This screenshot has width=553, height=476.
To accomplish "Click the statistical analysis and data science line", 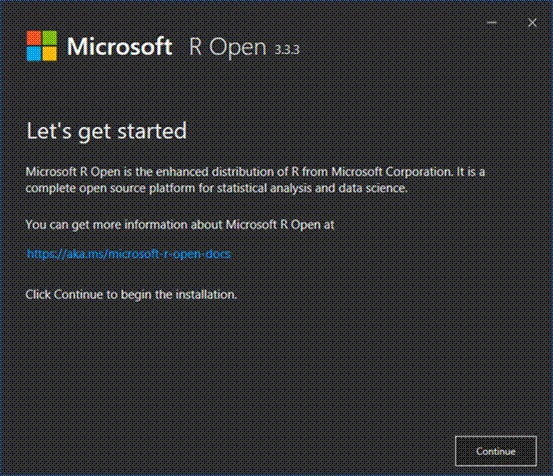I will [216, 188].
